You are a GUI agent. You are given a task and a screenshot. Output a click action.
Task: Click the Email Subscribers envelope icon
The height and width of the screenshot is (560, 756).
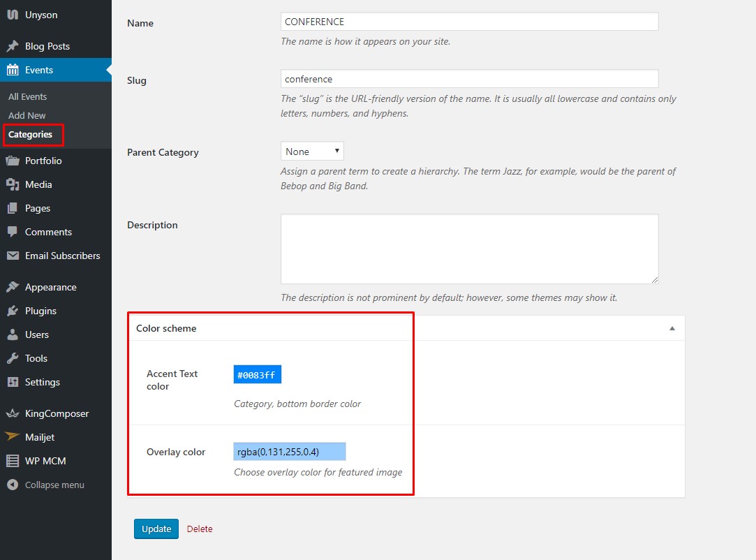tap(12, 256)
